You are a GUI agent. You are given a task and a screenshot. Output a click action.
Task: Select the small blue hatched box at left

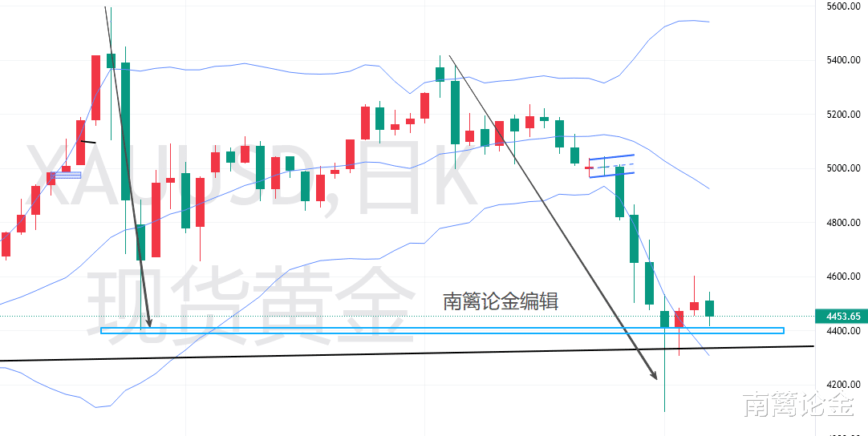coord(66,175)
